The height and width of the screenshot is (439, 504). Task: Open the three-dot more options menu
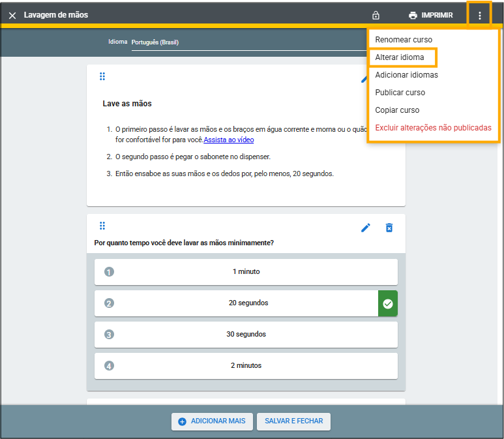(480, 15)
